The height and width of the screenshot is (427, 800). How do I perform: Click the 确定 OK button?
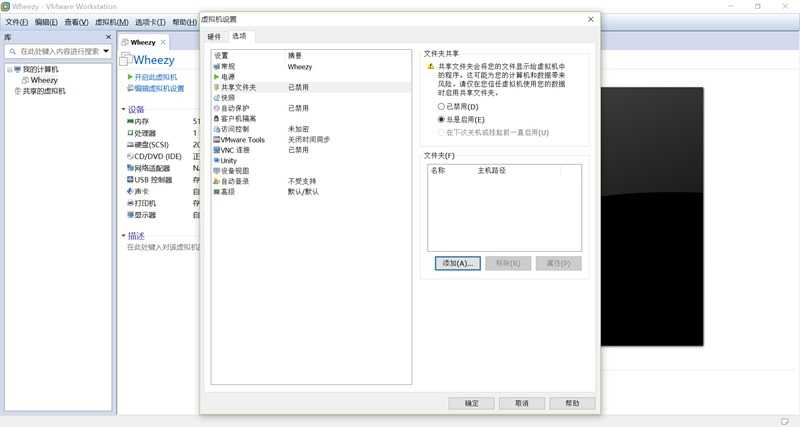[471, 403]
